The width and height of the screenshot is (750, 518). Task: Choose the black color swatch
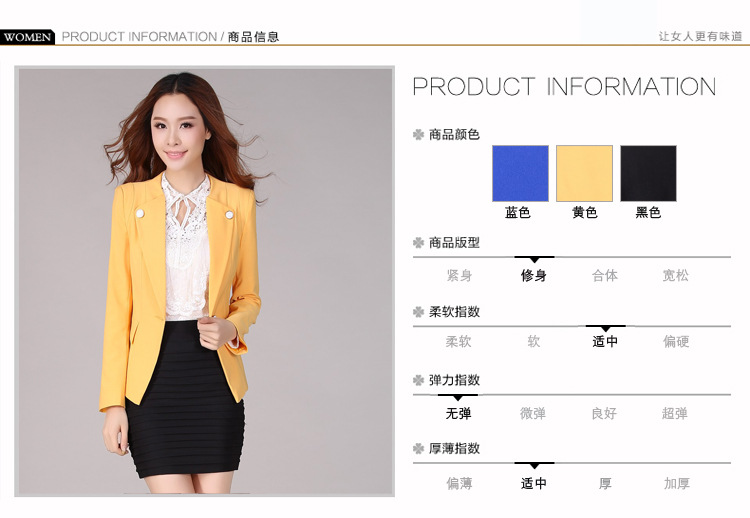click(648, 173)
